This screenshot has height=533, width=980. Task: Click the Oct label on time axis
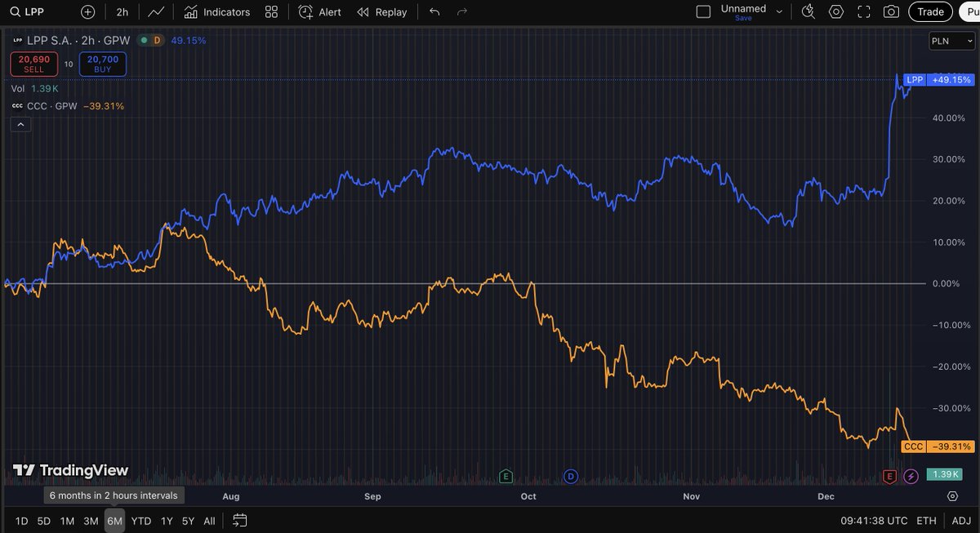pyautogui.click(x=528, y=495)
